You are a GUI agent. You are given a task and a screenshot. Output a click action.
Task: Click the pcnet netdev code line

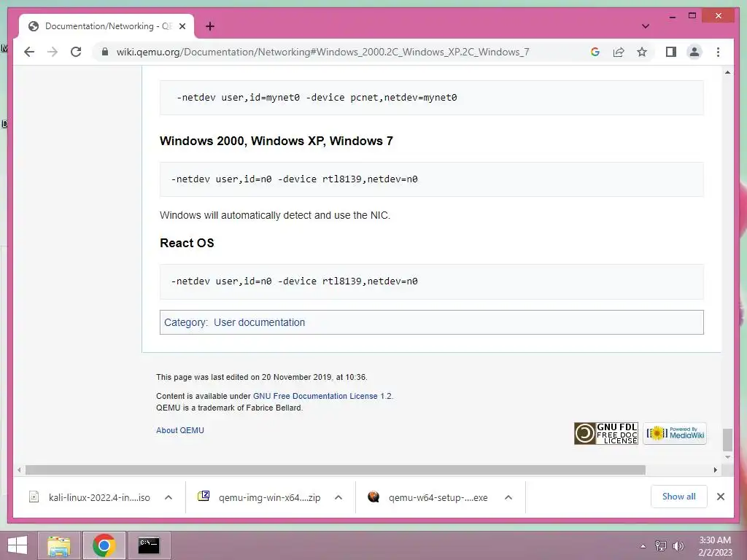(317, 97)
